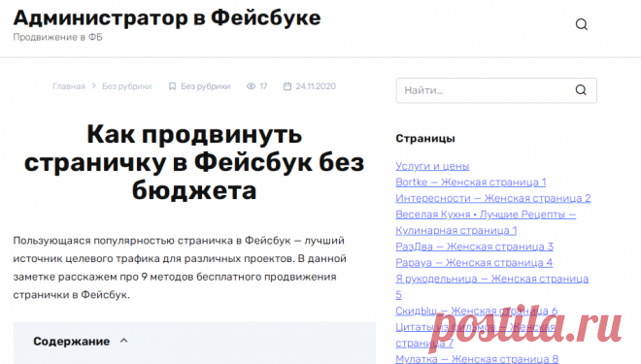Click the bookmark icon before category

tap(172, 86)
